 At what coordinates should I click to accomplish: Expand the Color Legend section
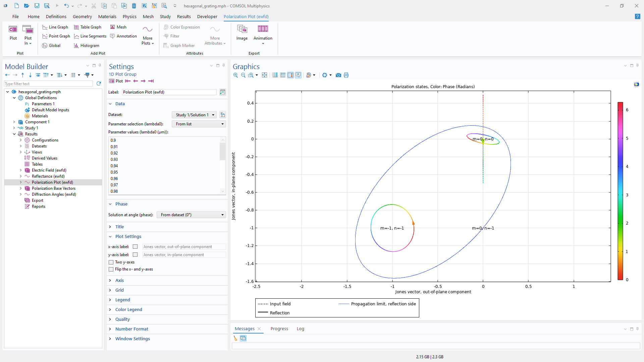[128, 309]
